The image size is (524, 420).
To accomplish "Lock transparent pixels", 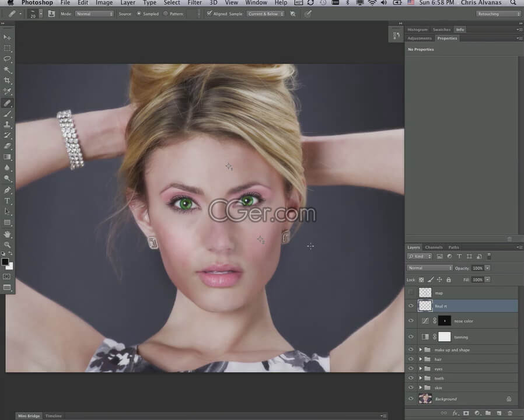I will pos(421,279).
